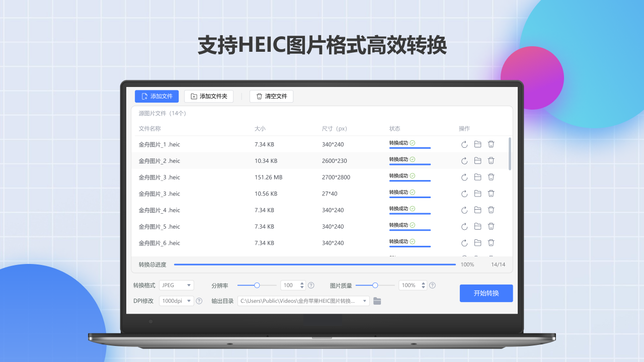Viewport: 644px width, 362px height.
Task: Expand the 1000dpi DPI dropdown
Action: click(177, 301)
